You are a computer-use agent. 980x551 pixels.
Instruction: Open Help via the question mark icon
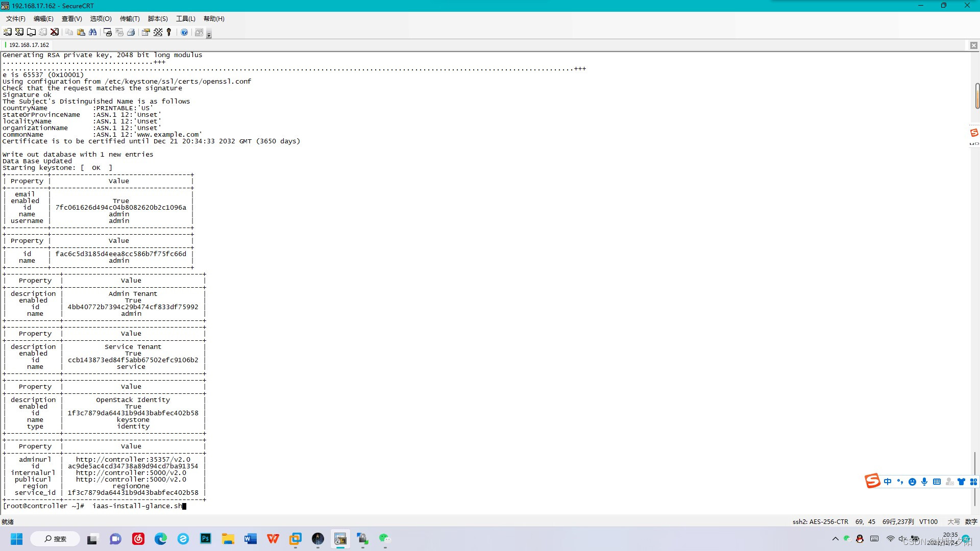click(x=184, y=32)
